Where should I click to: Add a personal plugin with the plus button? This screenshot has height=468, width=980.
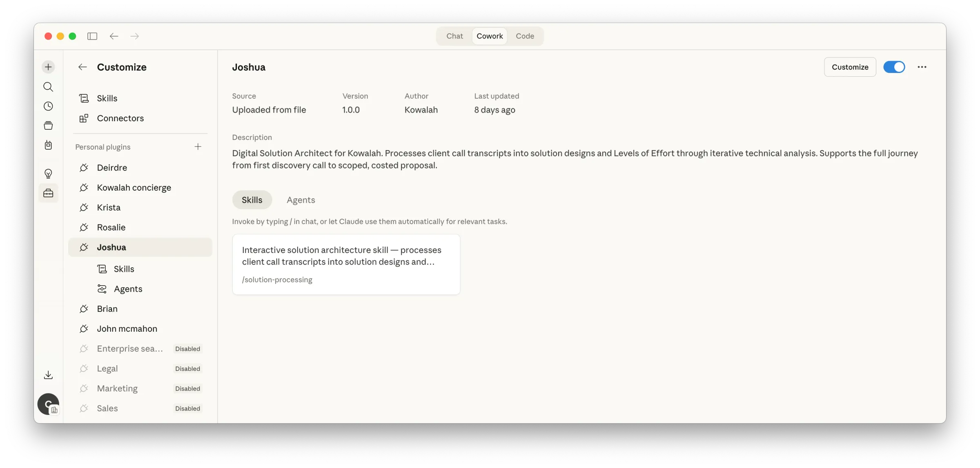click(x=198, y=146)
